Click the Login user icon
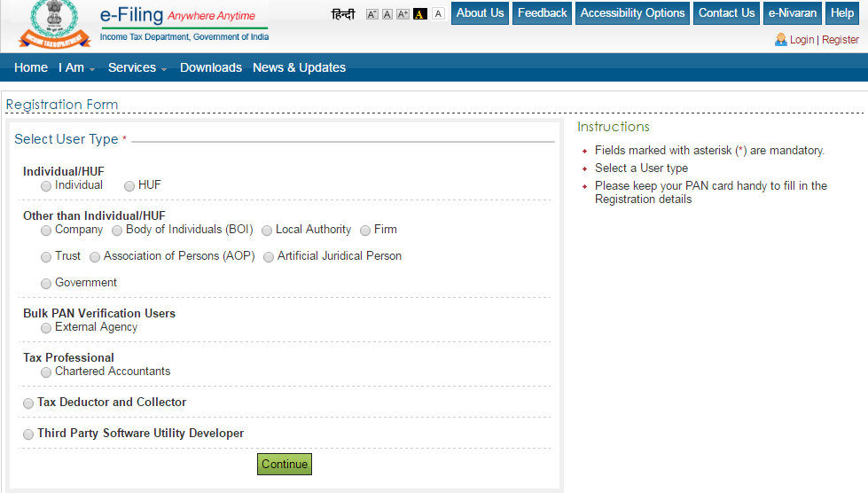Viewport: 868px width, 493px height. (781, 39)
